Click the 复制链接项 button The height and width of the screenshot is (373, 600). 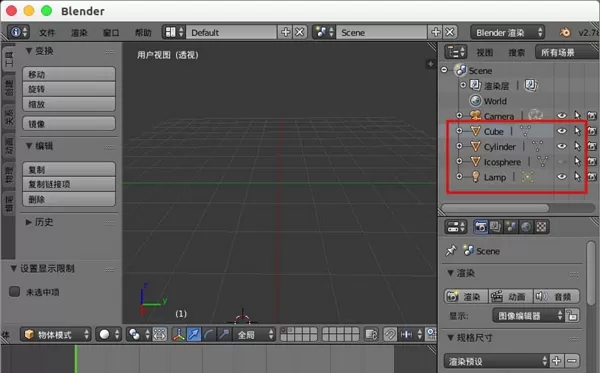(69, 184)
